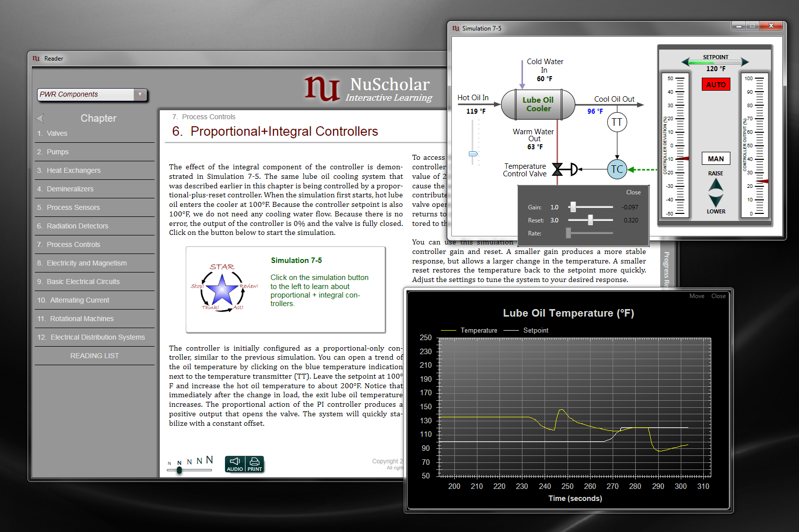This screenshot has width=799, height=532.
Task: Switch controller to AUTO mode
Action: coord(716,85)
